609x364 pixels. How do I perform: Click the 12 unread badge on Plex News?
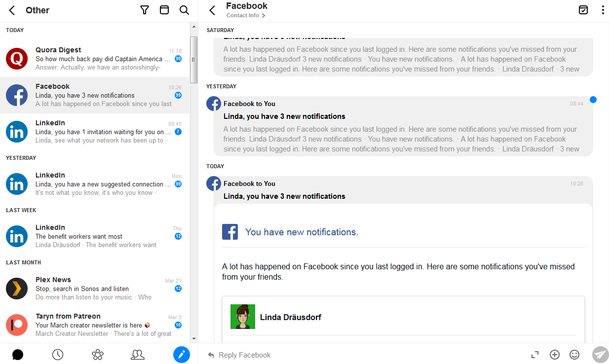pyautogui.click(x=178, y=289)
